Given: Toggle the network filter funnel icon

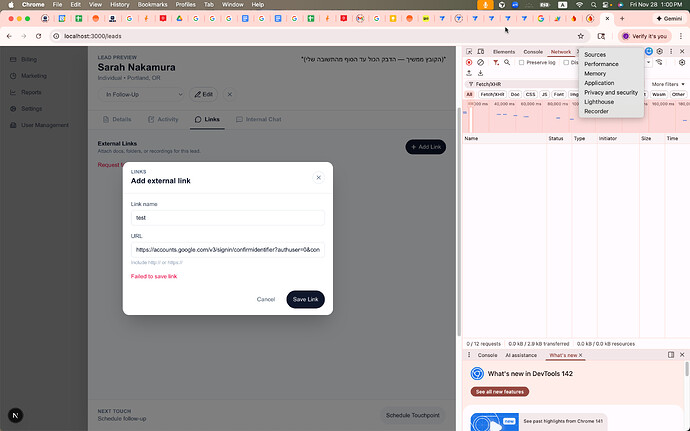Looking at the screenshot, I should tap(496, 63).
